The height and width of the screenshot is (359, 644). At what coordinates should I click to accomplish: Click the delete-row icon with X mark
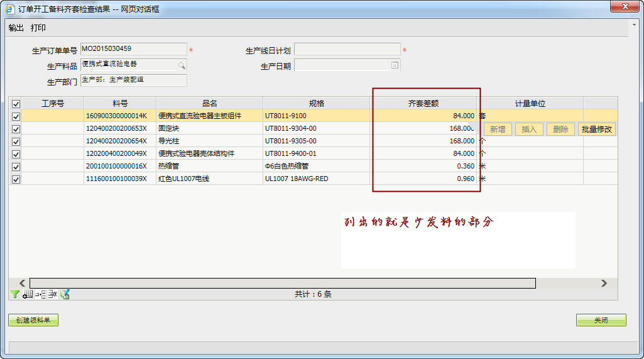(x=53, y=294)
